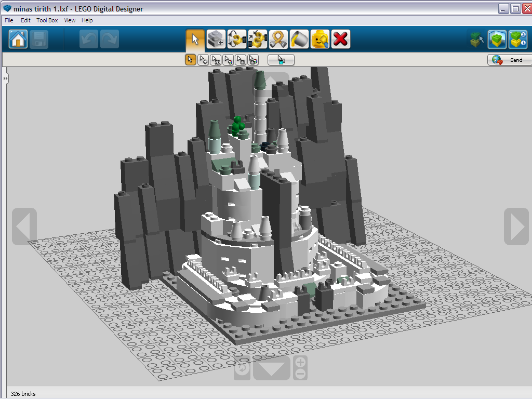Click the window title bar text
The height and width of the screenshot is (399, 532).
pos(78,9)
